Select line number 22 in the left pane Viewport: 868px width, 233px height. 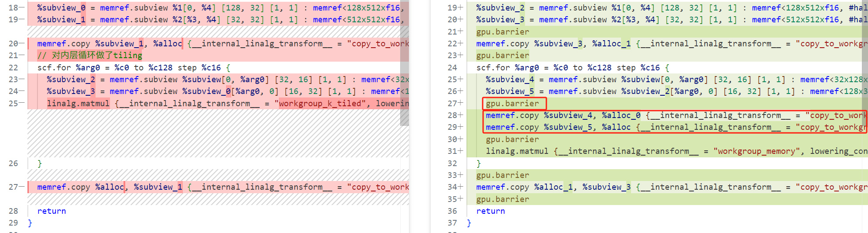[x=13, y=68]
